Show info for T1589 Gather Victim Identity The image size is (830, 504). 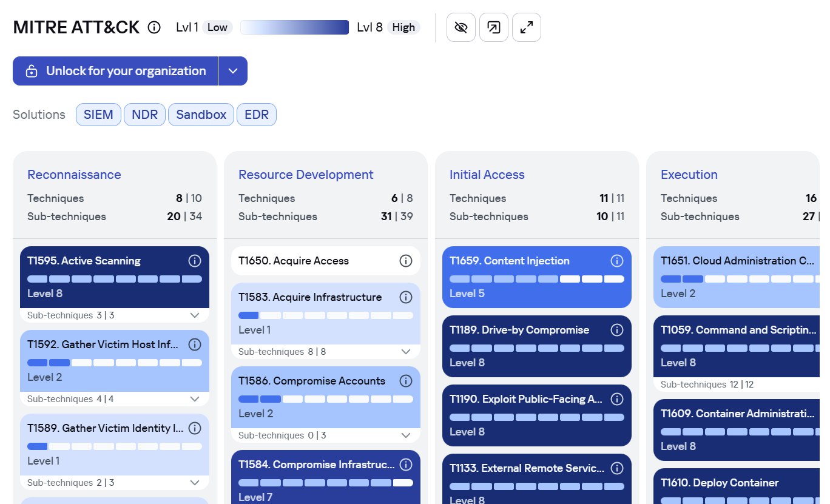pyautogui.click(x=195, y=428)
